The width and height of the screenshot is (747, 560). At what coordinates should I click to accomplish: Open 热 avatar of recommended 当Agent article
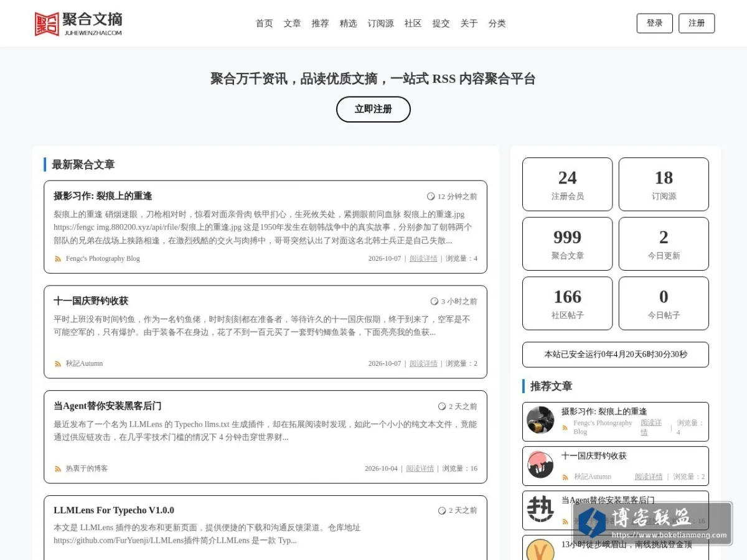pos(540,509)
